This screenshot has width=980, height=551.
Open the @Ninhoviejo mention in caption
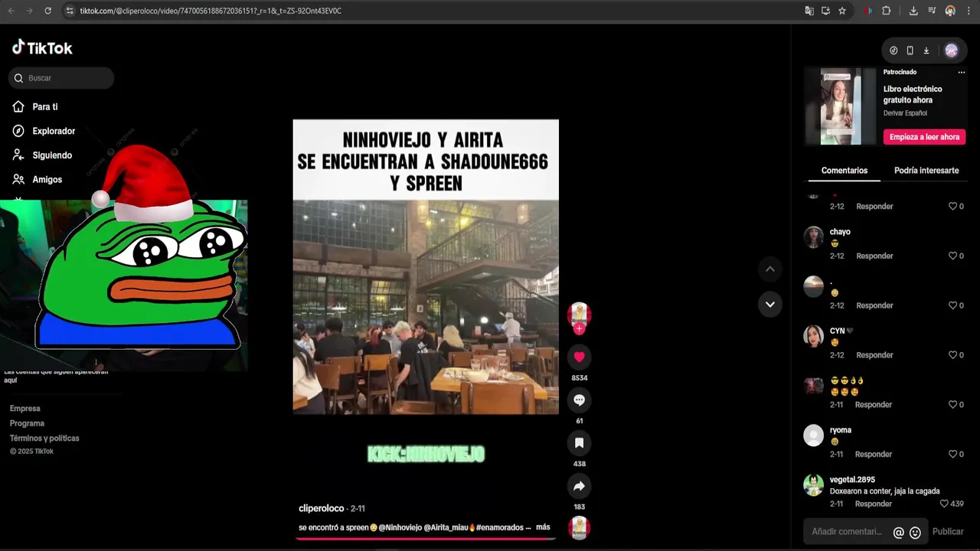(x=400, y=527)
